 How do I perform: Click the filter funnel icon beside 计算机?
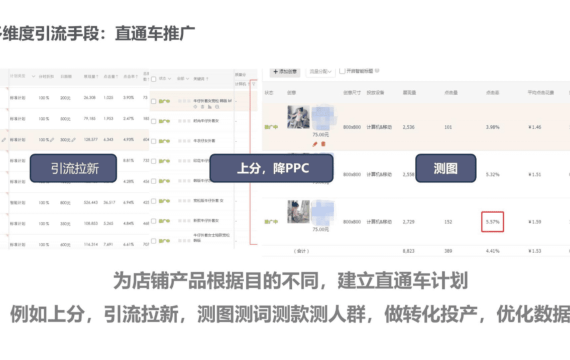(x=254, y=84)
